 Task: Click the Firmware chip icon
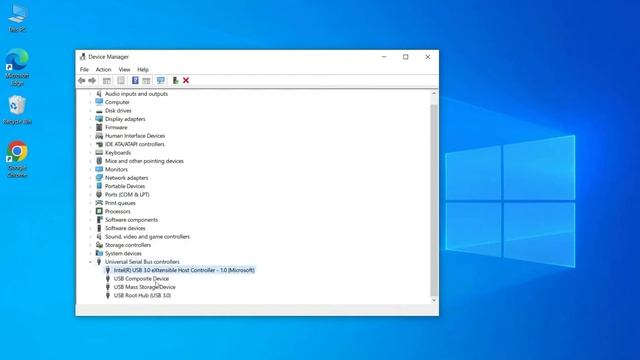[x=99, y=127]
